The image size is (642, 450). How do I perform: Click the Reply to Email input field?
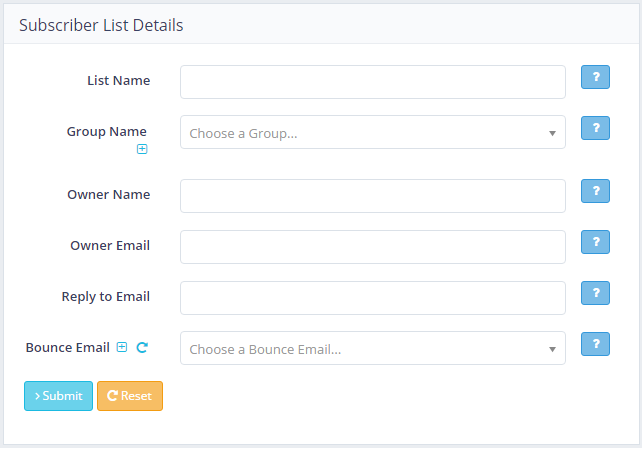(x=372, y=298)
